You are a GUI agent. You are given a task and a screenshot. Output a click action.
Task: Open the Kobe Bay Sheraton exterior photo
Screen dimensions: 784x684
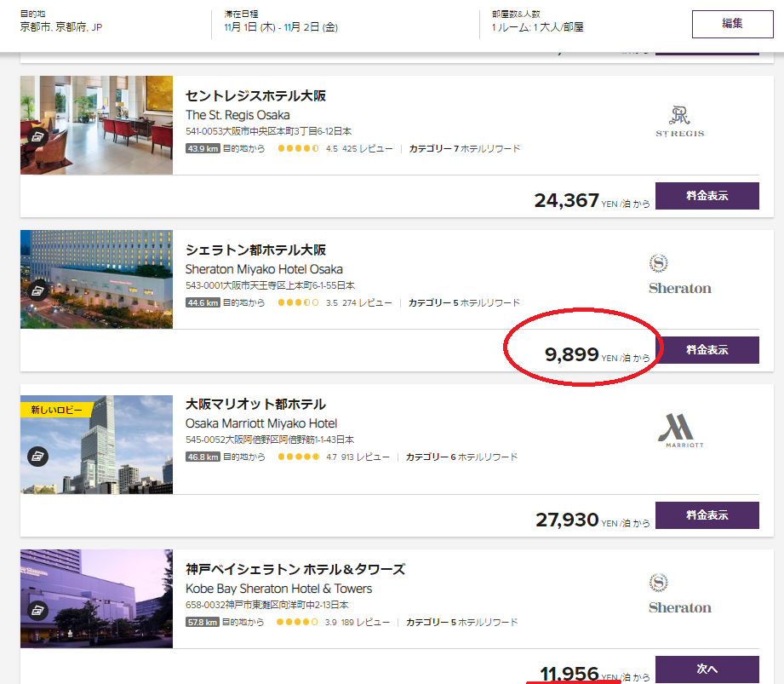click(x=96, y=599)
